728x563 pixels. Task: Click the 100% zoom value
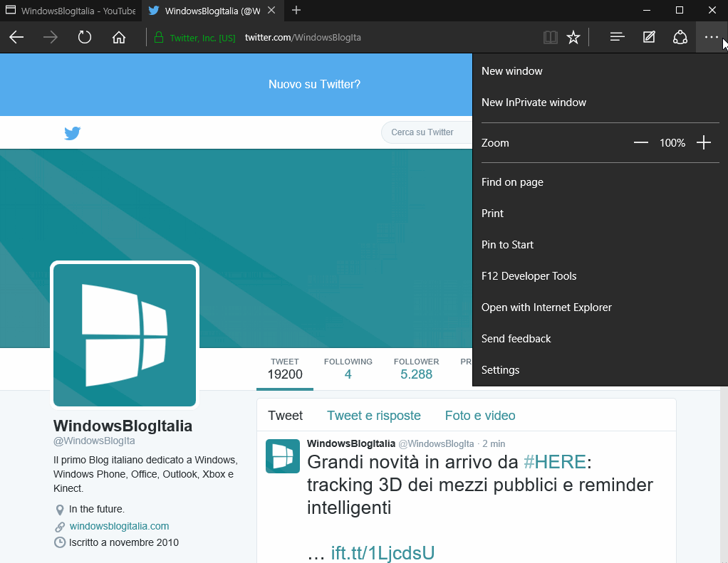pyautogui.click(x=672, y=143)
